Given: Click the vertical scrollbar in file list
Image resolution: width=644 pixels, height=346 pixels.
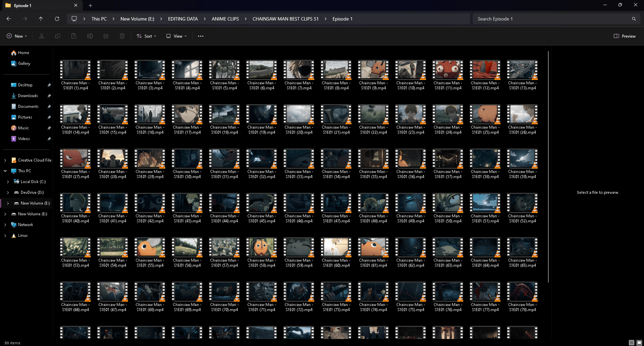Looking at the screenshot, I should coord(549,167).
